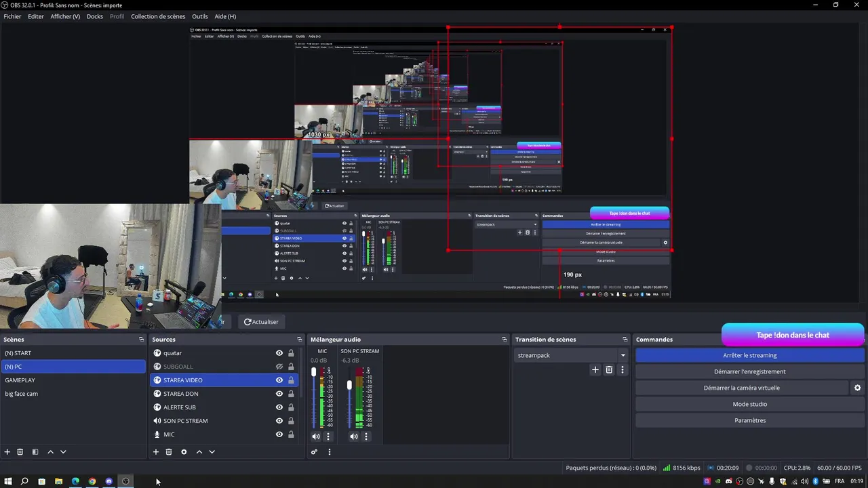The height and width of the screenshot is (488, 868).
Task: Undock the Transition de scènes panel
Action: pyautogui.click(x=625, y=340)
